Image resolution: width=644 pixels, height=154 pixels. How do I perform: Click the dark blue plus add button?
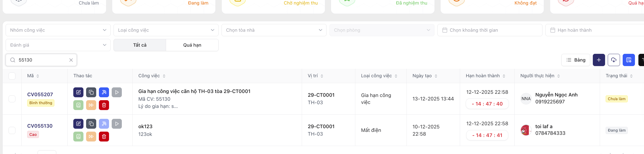(x=599, y=60)
